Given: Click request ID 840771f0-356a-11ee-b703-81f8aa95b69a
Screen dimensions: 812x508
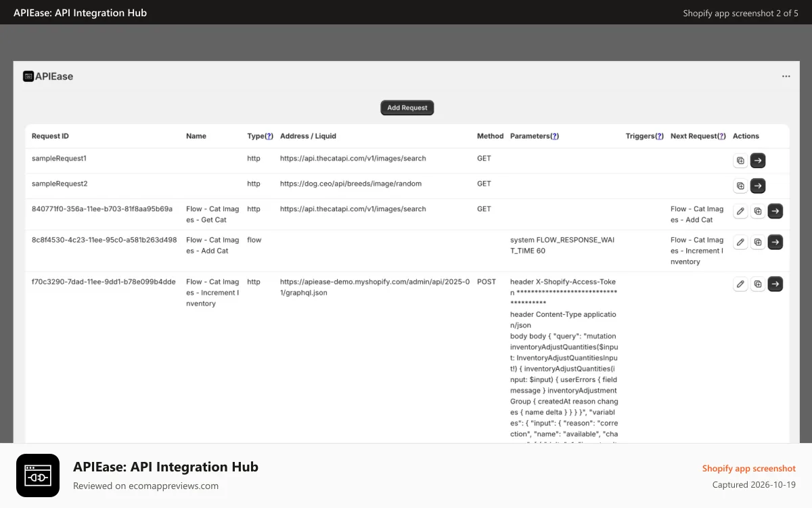Looking at the screenshot, I should pos(102,209).
